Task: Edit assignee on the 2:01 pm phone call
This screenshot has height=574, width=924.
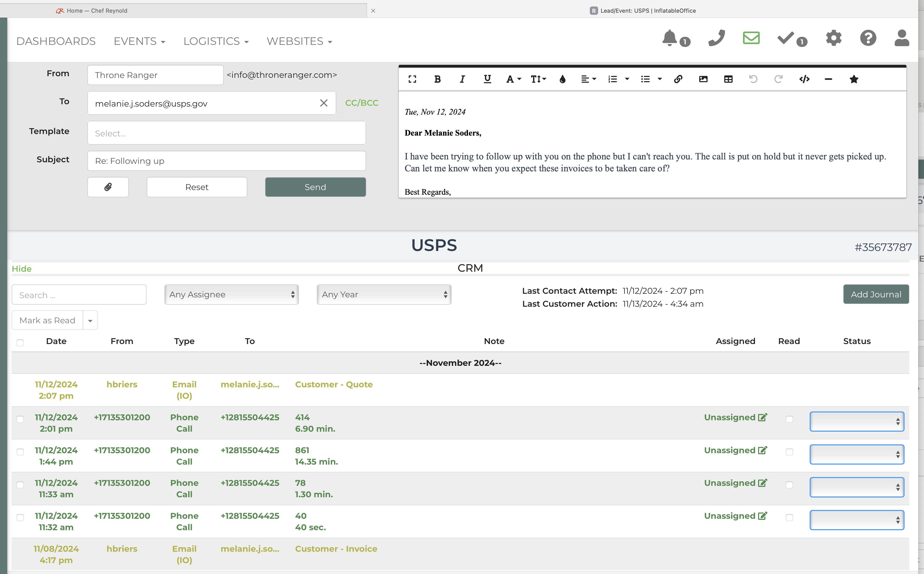Action: 763,417
